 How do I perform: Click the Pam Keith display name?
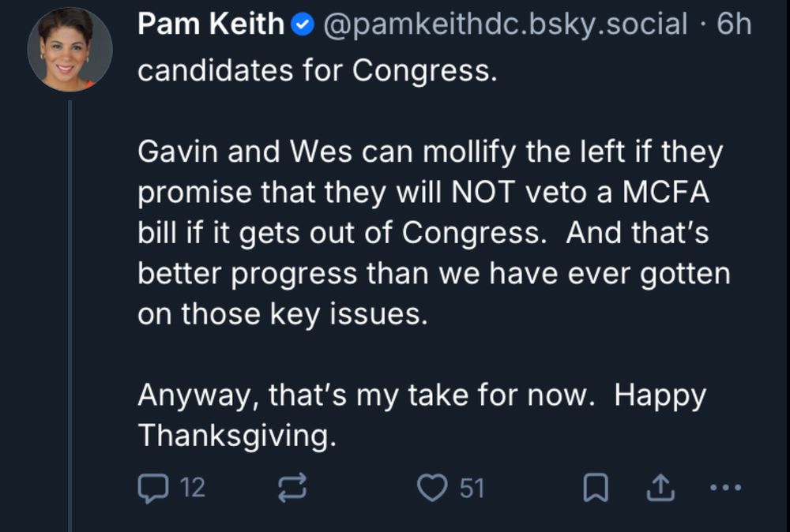[210, 25]
